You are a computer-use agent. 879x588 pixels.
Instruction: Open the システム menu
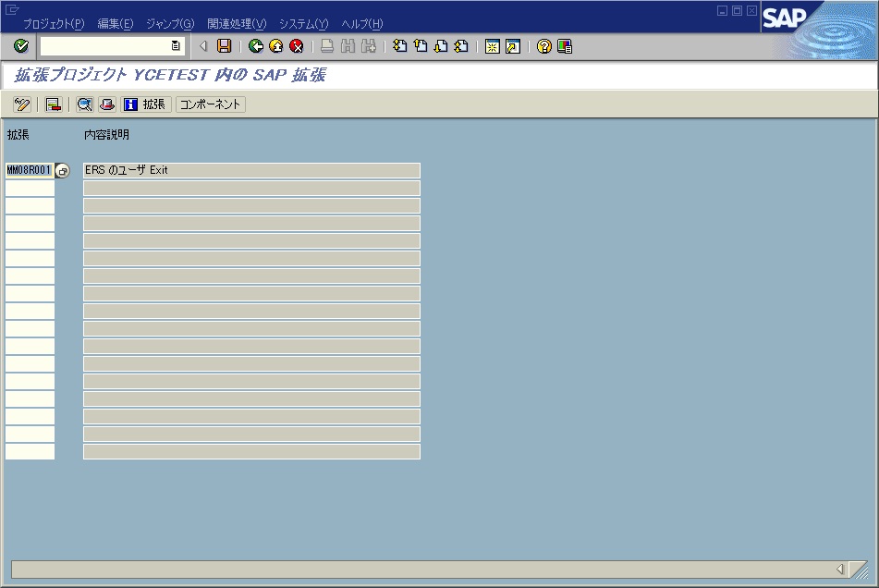pos(305,23)
